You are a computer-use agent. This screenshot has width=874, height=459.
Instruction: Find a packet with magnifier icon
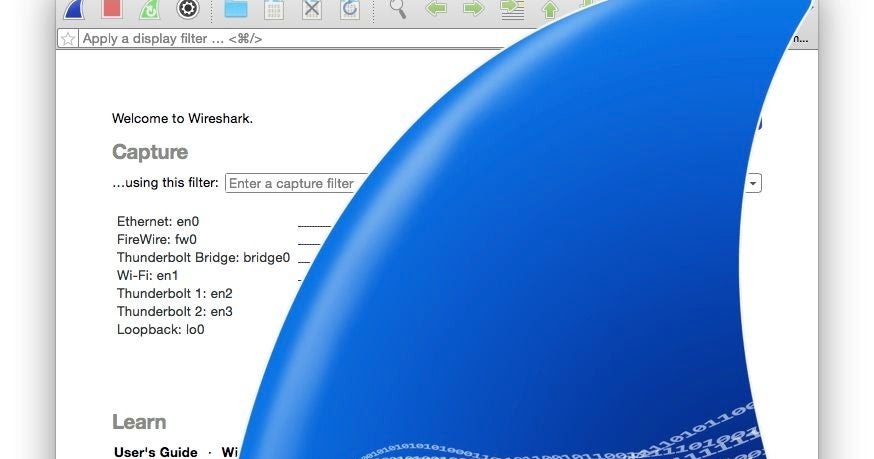coord(397,9)
